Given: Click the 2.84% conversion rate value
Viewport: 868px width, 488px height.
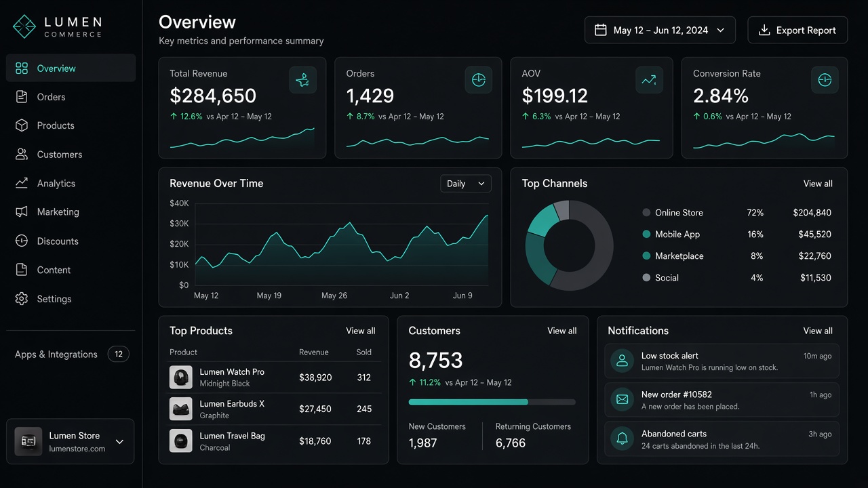Looking at the screenshot, I should (721, 96).
